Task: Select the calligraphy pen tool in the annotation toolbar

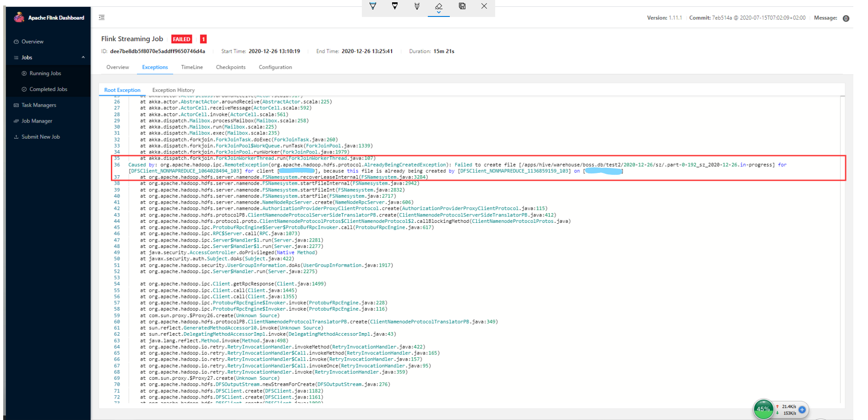Action: tap(417, 6)
